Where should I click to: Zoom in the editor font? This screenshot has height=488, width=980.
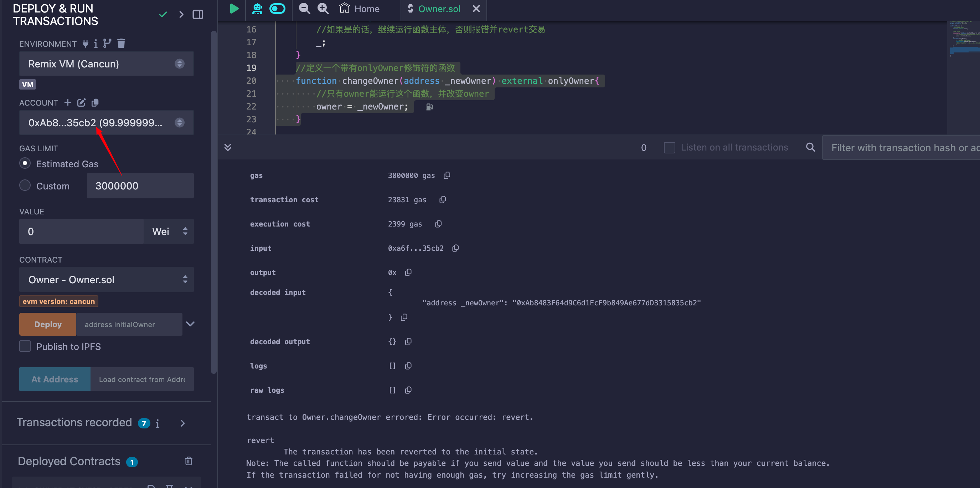click(323, 8)
